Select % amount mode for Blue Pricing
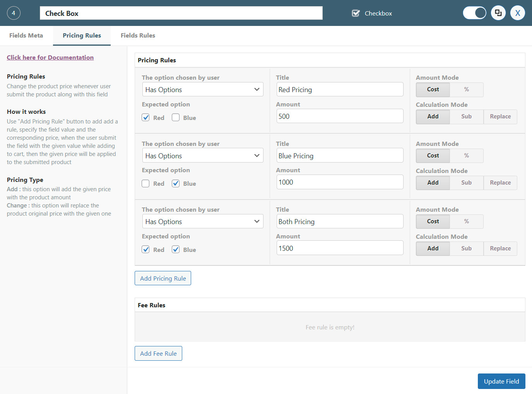 pos(467,156)
